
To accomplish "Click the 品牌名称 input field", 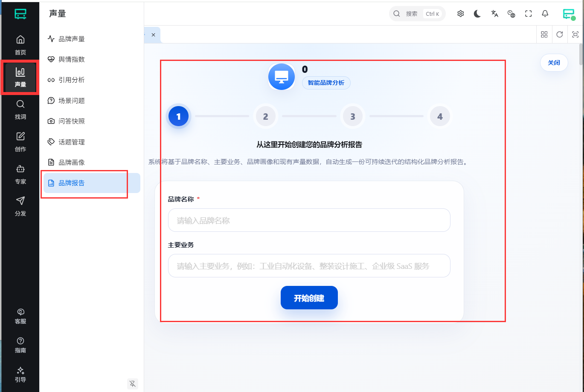I will [x=309, y=220].
